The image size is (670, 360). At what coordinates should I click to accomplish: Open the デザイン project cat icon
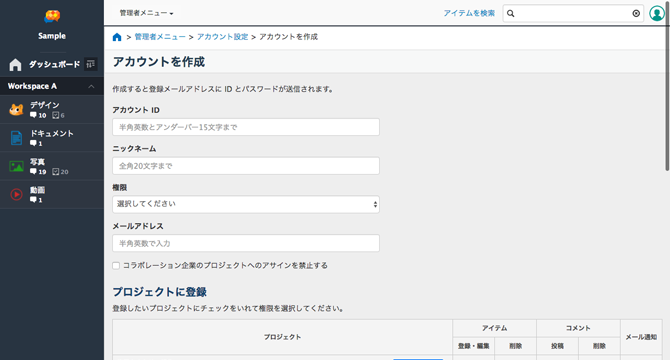pos(16,110)
